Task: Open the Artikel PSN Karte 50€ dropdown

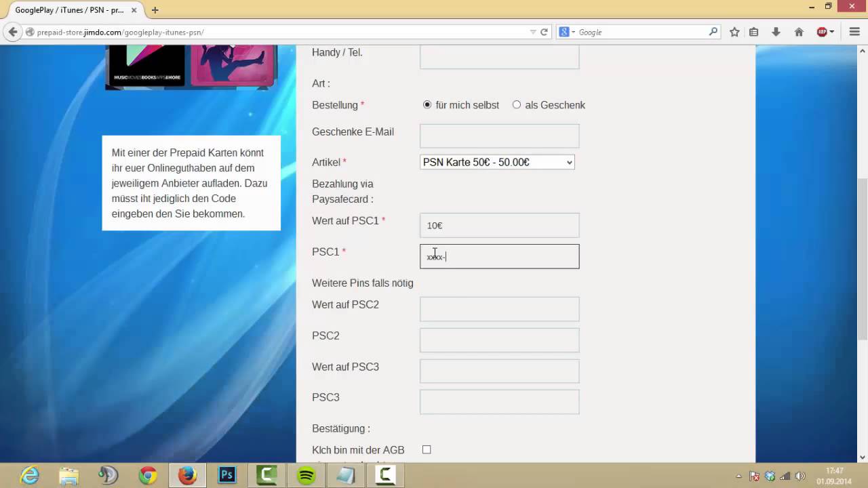Action: [x=497, y=162]
